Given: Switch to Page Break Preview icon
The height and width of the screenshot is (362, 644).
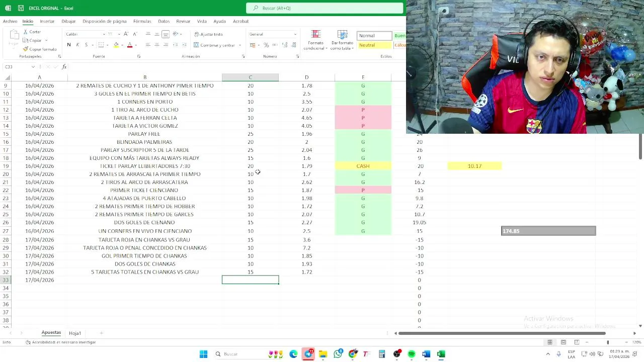Looking at the screenshot, I should (x=577, y=342).
